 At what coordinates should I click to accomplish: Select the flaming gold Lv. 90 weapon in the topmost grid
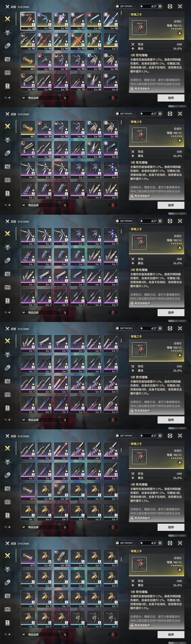point(78,41)
